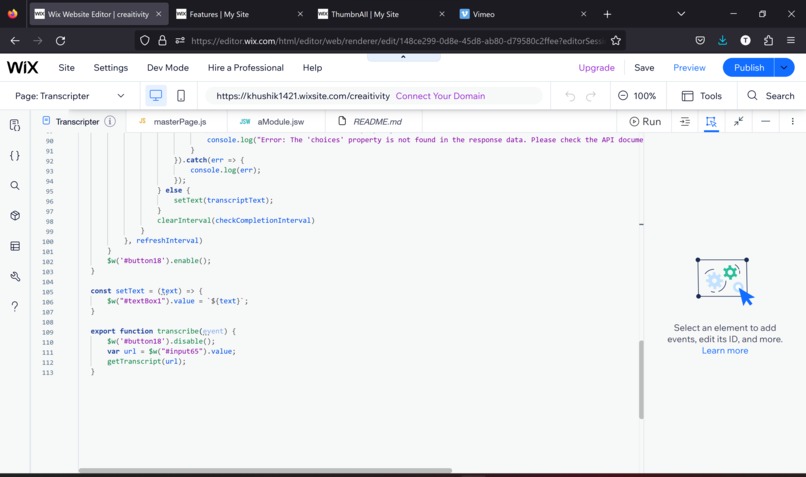Click the redo arrow

(x=591, y=96)
